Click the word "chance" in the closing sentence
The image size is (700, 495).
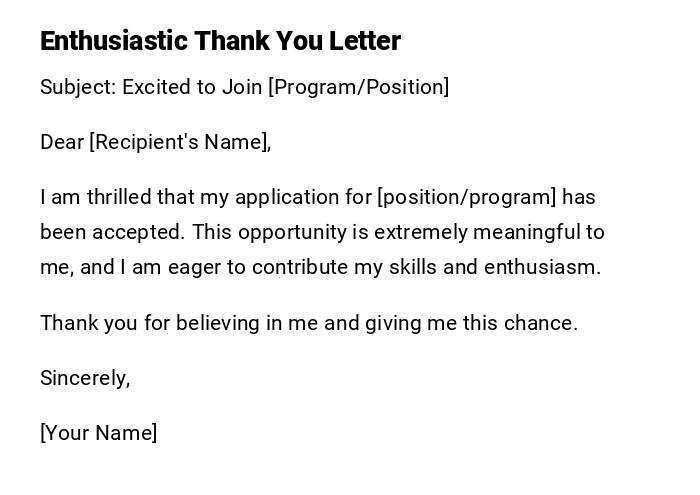click(546, 323)
